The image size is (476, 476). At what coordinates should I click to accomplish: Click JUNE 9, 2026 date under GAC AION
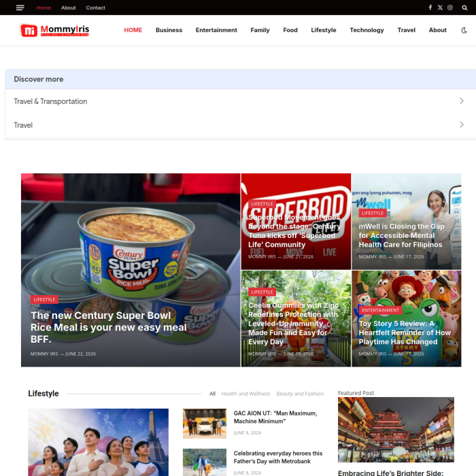[x=248, y=433]
